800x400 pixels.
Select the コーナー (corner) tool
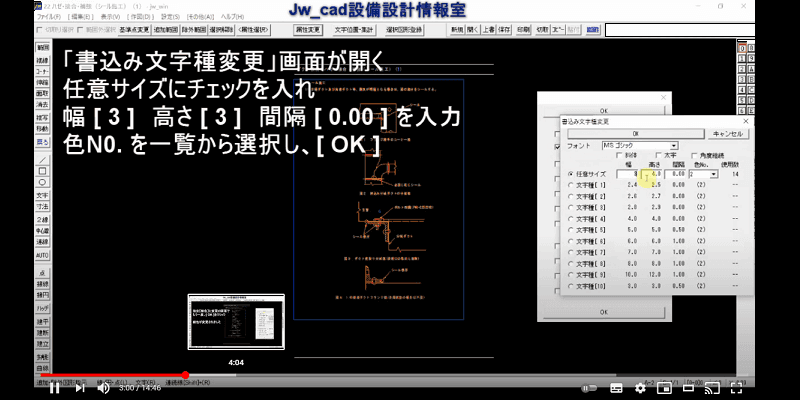pos(42,71)
